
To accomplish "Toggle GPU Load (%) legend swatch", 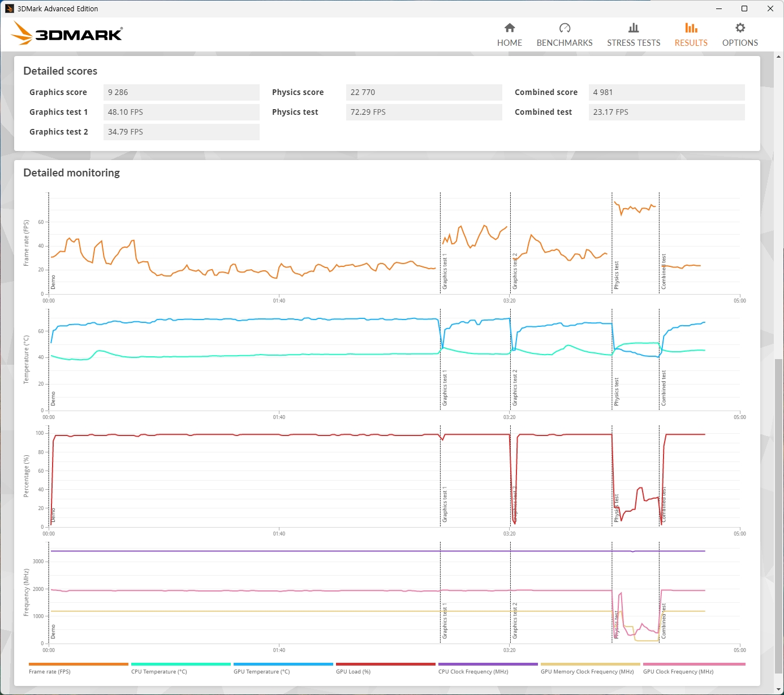I will (x=386, y=664).
